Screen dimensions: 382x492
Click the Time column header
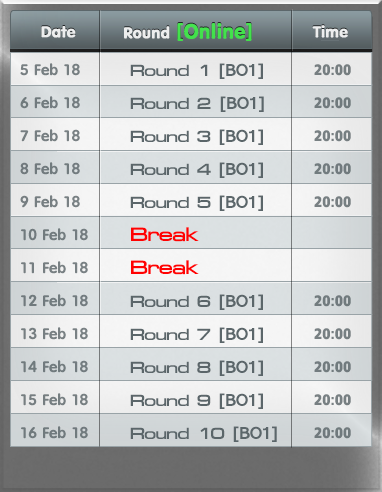coord(330,32)
